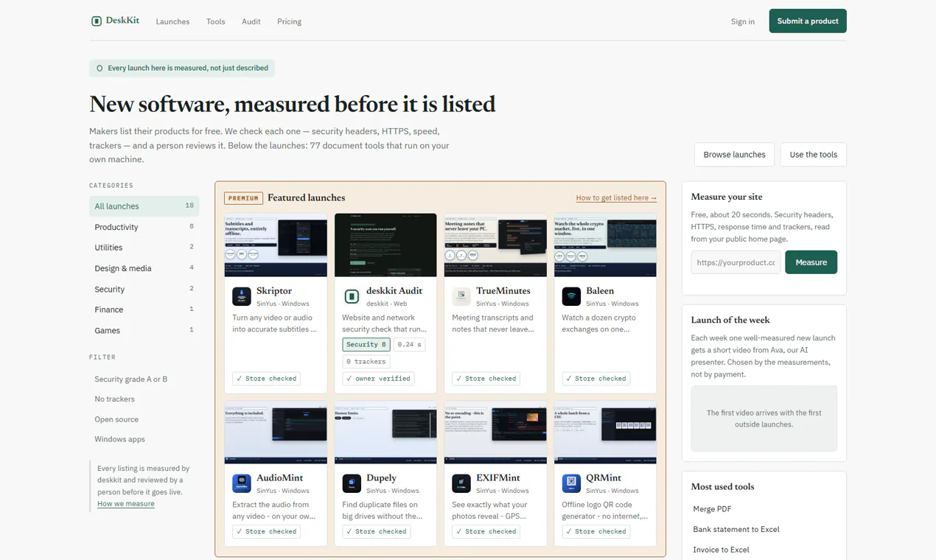936x560 pixels.
Task: Open the deskkit Audit app icon
Action: pos(352,296)
